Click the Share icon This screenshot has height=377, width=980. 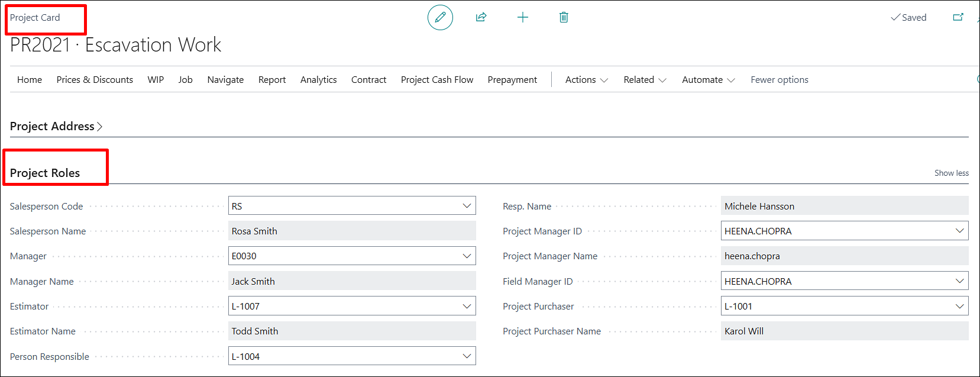pyautogui.click(x=481, y=17)
